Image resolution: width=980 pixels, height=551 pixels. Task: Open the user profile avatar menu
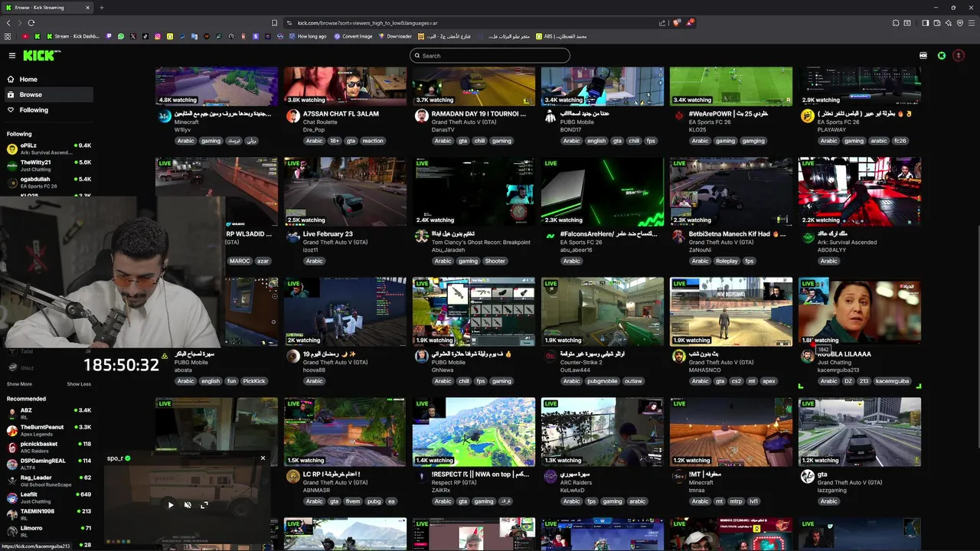pyautogui.click(x=959, y=55)
